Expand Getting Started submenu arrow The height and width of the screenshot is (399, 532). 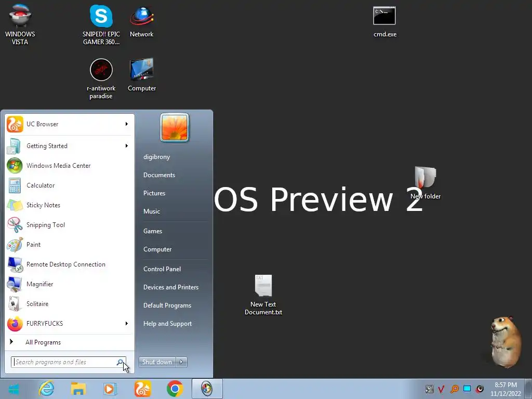pyautogui.click(x=127, y=146)
